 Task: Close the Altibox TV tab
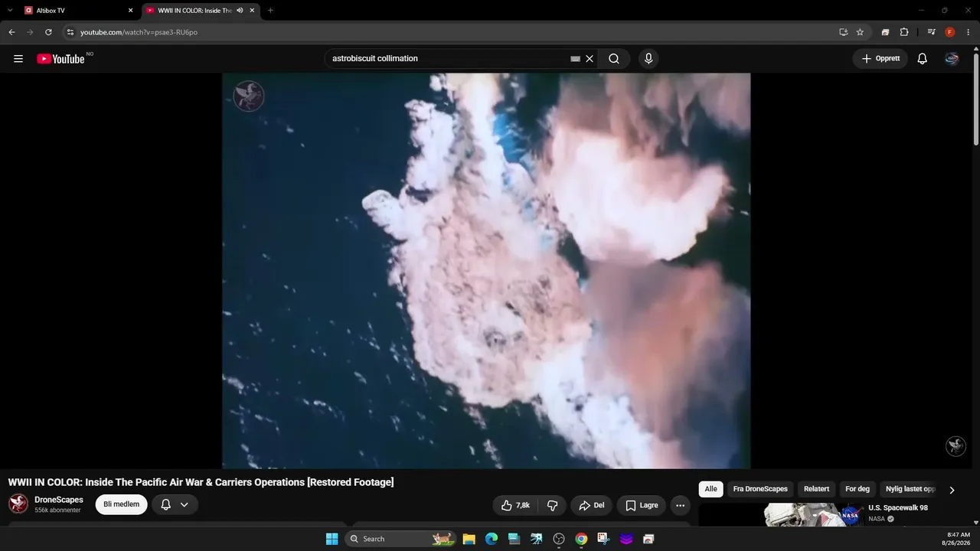(130, 11)
